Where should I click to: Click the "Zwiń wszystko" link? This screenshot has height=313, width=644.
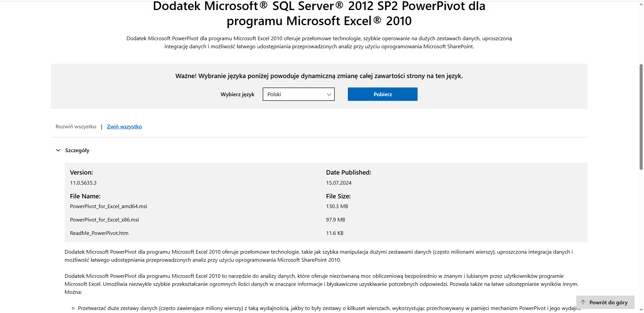[124, 126]
